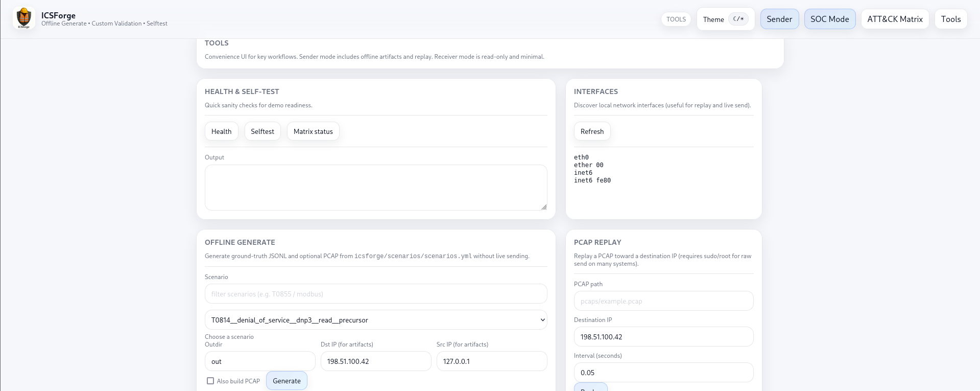Enable SOC Mode
The image size is (980, 391).
point(829,19)
